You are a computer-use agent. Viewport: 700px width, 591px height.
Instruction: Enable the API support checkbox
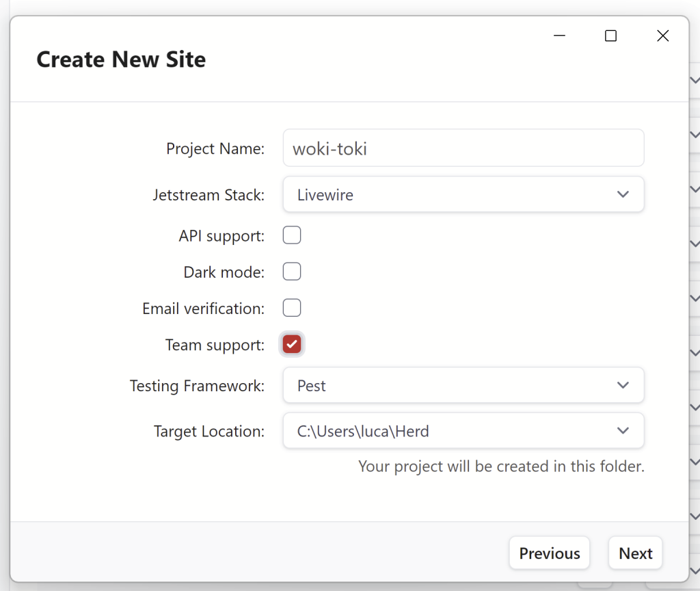point(292,236)
